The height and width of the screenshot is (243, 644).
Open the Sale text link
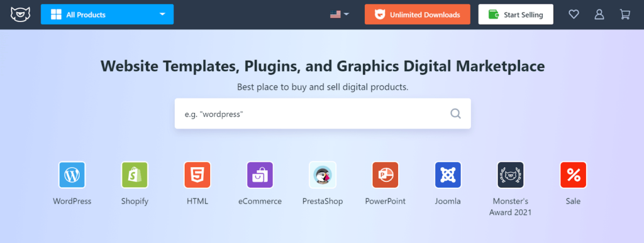coord(574,201)
